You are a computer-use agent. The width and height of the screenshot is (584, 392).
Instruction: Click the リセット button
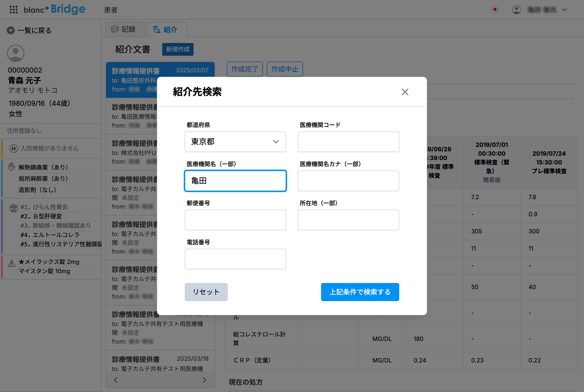pos(206,292)
